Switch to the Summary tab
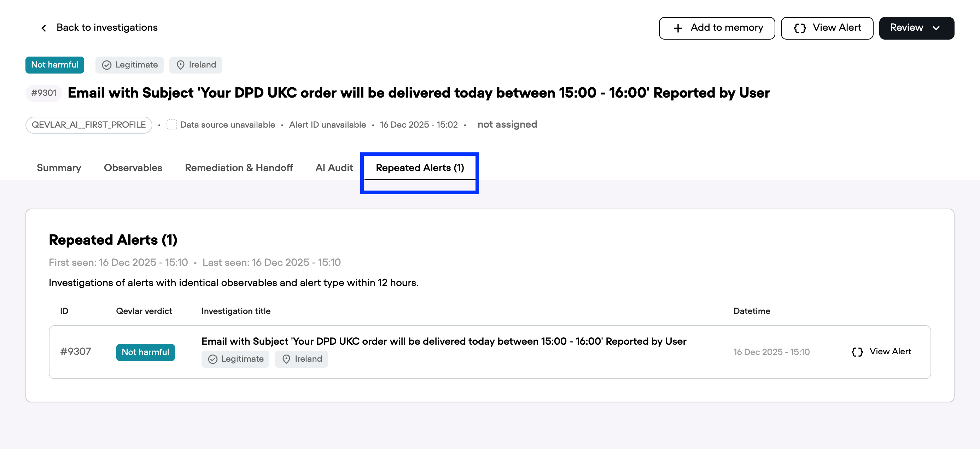The height and width of the screenshot is (449, 980). (59, 168)
